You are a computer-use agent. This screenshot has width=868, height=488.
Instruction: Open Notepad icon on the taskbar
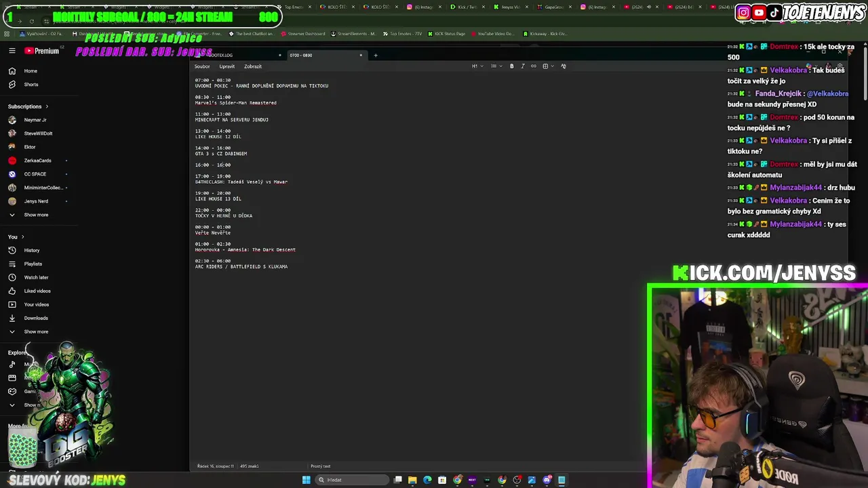tap(561, 480)
